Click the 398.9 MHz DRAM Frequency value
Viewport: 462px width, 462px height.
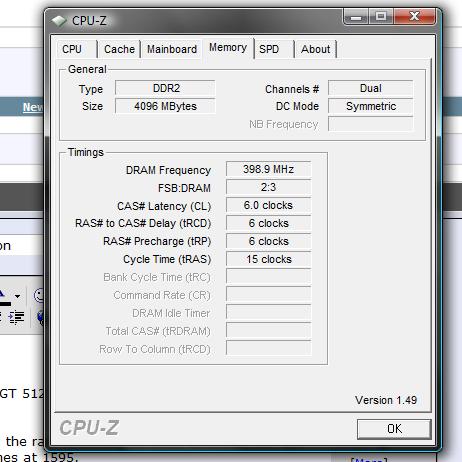point(269,169)
